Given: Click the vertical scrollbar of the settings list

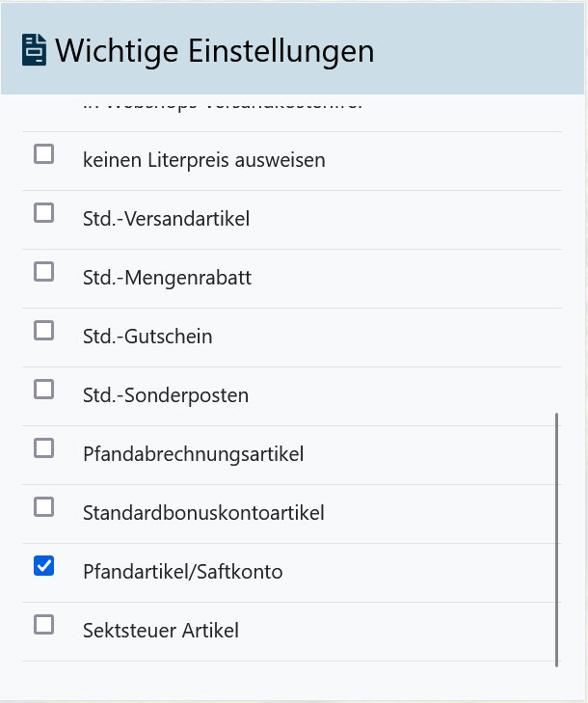Looking at the screenshot, I should (556, 540).
